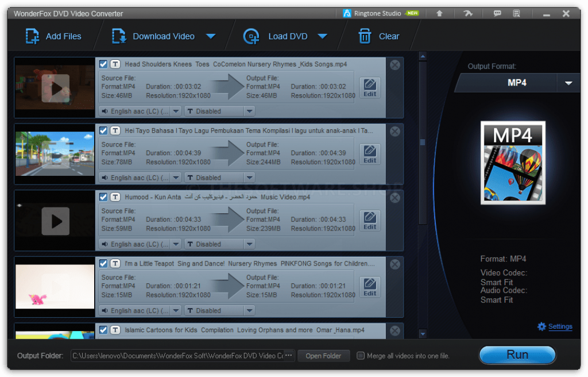Toggle checkbox for Humood Kun Anta video
Viewport: 588px width, 377px height.
click(103, 197)
